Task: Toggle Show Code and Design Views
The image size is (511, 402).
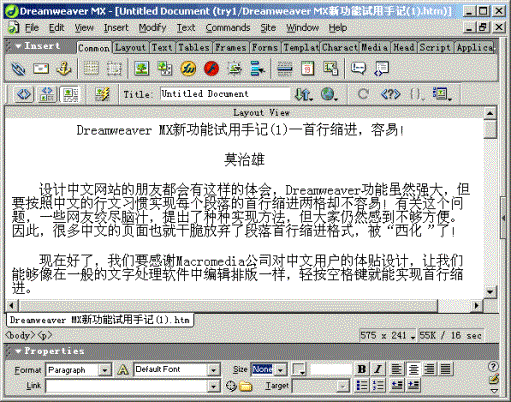Action: tap(47, 94)
